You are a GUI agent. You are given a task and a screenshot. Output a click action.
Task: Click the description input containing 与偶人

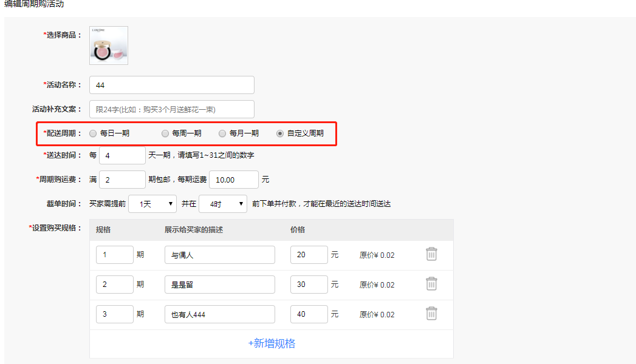(x=219, y=254)
